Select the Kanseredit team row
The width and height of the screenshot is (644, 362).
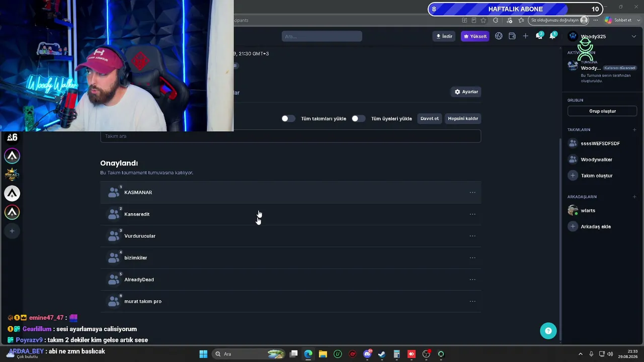pos(291,214)
